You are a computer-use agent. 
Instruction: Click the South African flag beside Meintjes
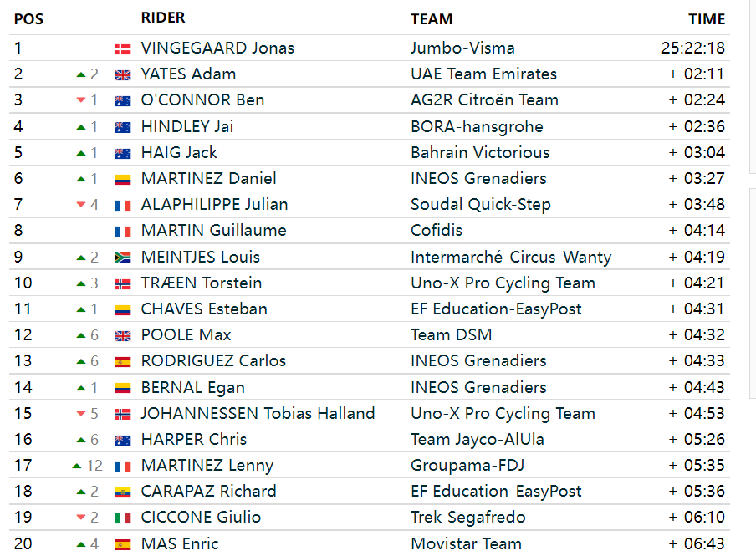pos(122,258)
